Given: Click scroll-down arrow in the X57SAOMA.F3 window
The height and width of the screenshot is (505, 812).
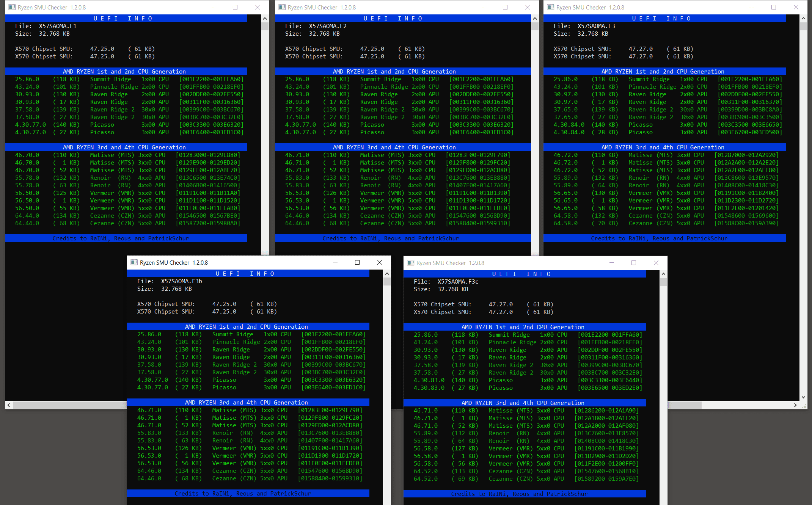Looking at the screenshot, I should (x=803, y=397).
